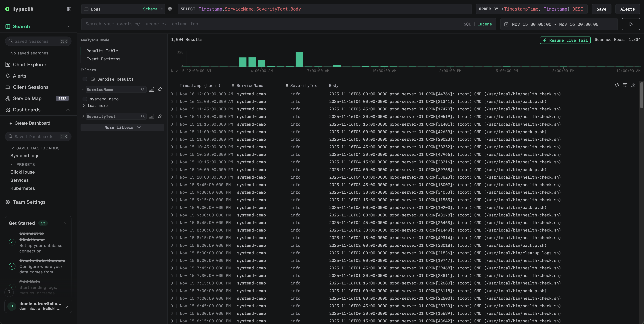This screenshot has width=644, height=324.
Task: Check the systemd-demo service filter
Action: tap(85, 99)
